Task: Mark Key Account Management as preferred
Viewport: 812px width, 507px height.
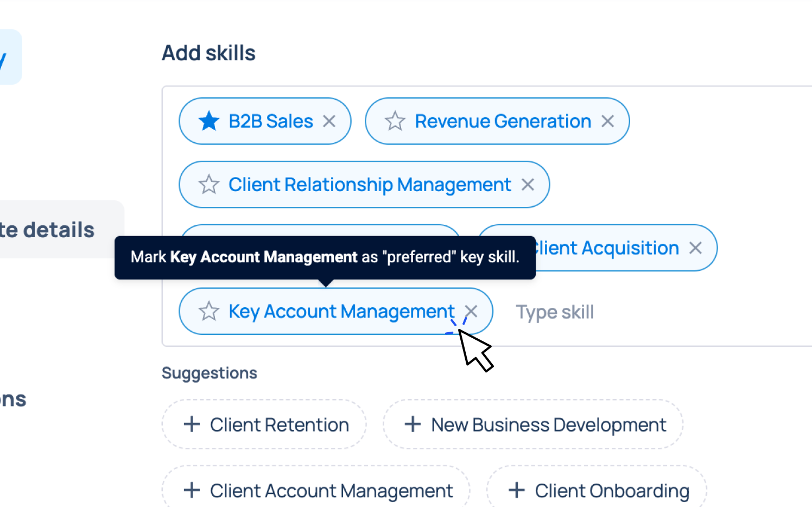Action: [209, 312]
